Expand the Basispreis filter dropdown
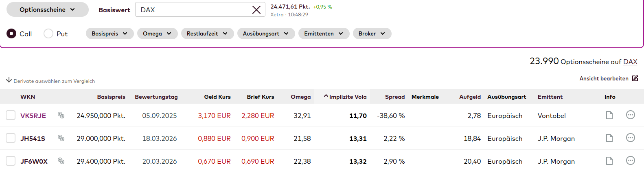Screen dimensions: 644x169 pyautogui.click(x=110, y=33)
